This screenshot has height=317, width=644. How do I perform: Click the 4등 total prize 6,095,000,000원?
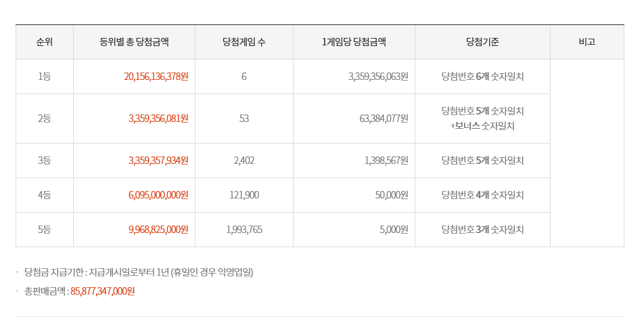[158, 195]
